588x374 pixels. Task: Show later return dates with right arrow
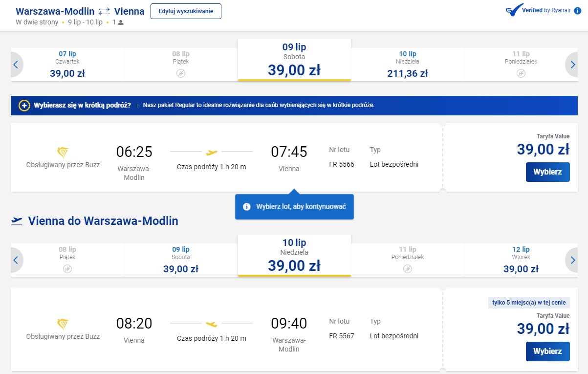[572, 260]
